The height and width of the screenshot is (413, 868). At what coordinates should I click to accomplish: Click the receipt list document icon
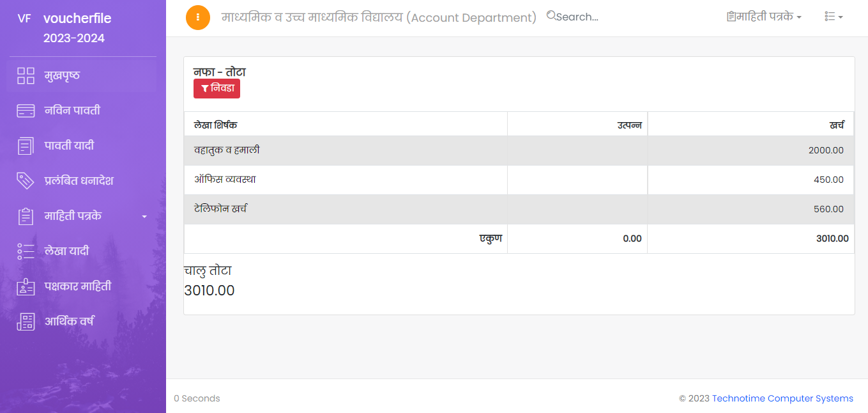[26, 146]
